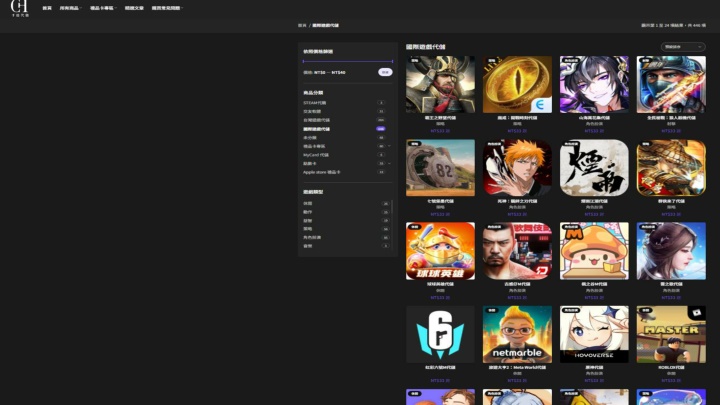The width and height of the screenshot is (720, 405).
Task: Open the golden eye ring game thumbnail
Action: [517, 84]
